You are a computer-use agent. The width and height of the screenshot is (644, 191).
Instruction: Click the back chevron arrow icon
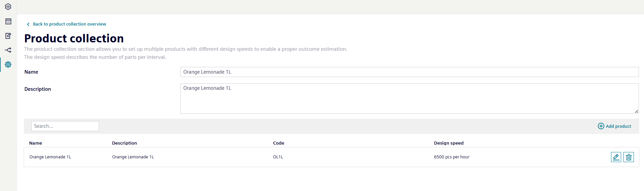point(28,24)
